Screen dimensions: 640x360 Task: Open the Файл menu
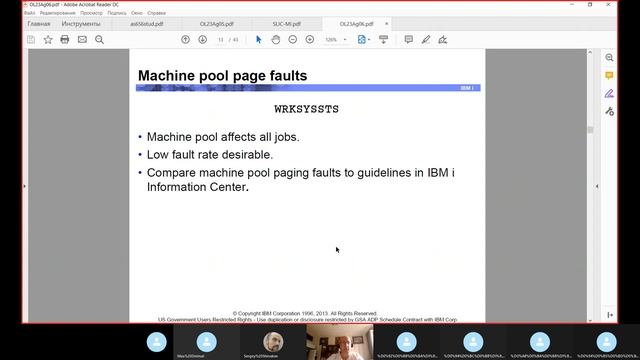pos(29,13)
